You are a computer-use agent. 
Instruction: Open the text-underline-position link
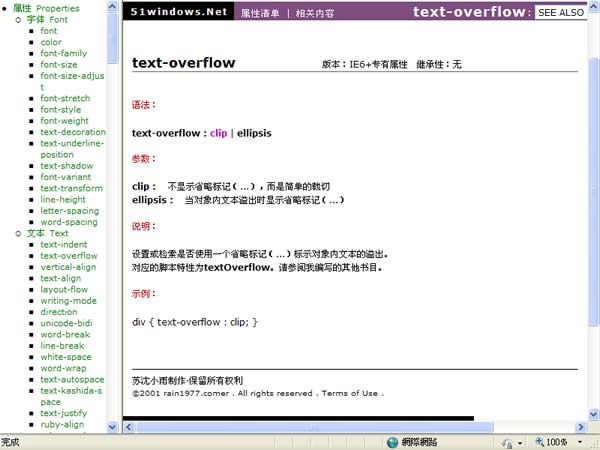coord(72,149)
